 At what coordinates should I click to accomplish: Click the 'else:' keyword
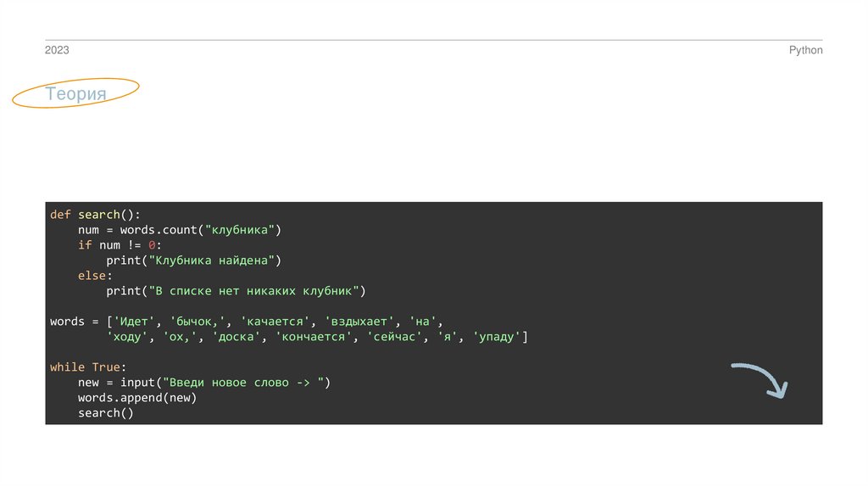95,276
